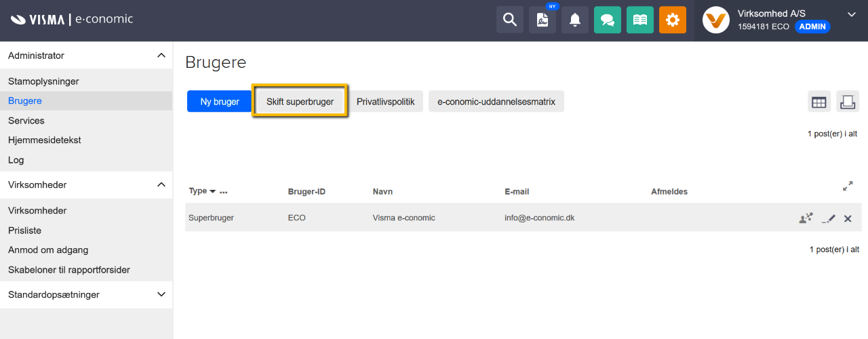This screenshot has height=339, width=868.
Task: Expand the Standardopsætninger section
Action: pyautogui.click(x=161, y=294)
